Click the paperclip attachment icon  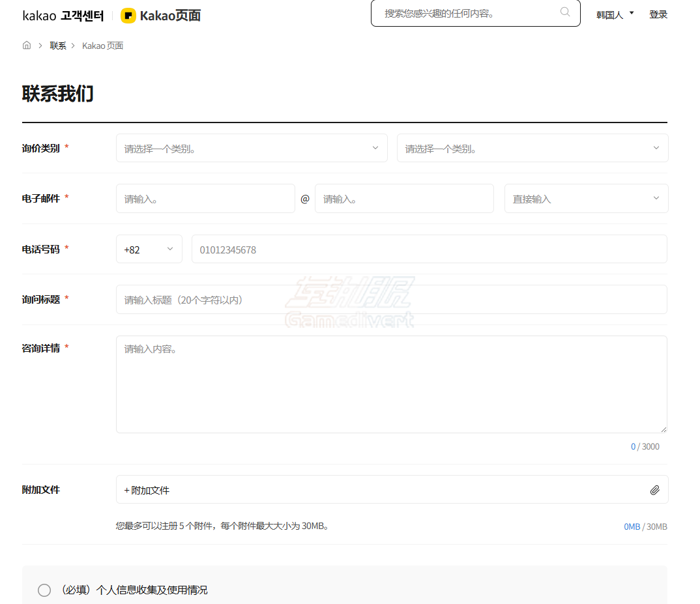coord(654,490)
